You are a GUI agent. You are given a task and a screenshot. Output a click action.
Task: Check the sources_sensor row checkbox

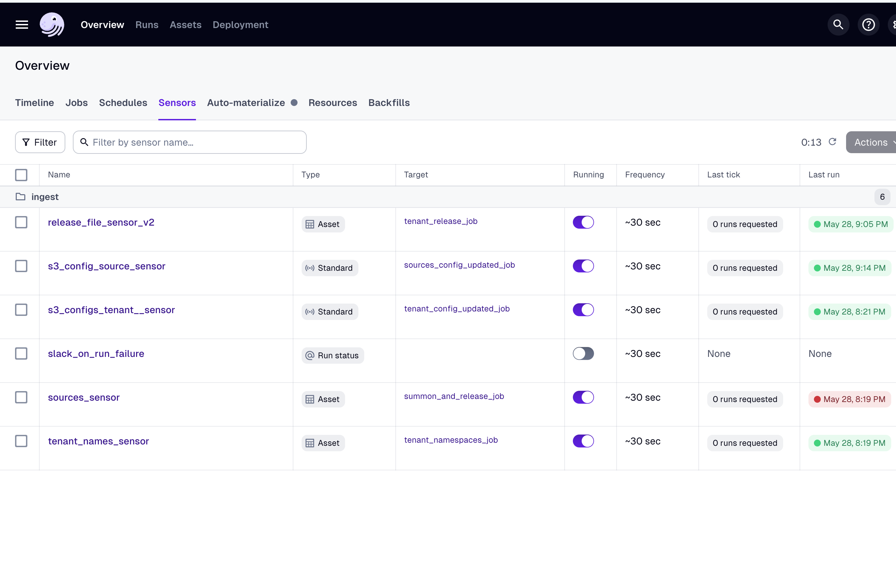(x=21, y=397)
